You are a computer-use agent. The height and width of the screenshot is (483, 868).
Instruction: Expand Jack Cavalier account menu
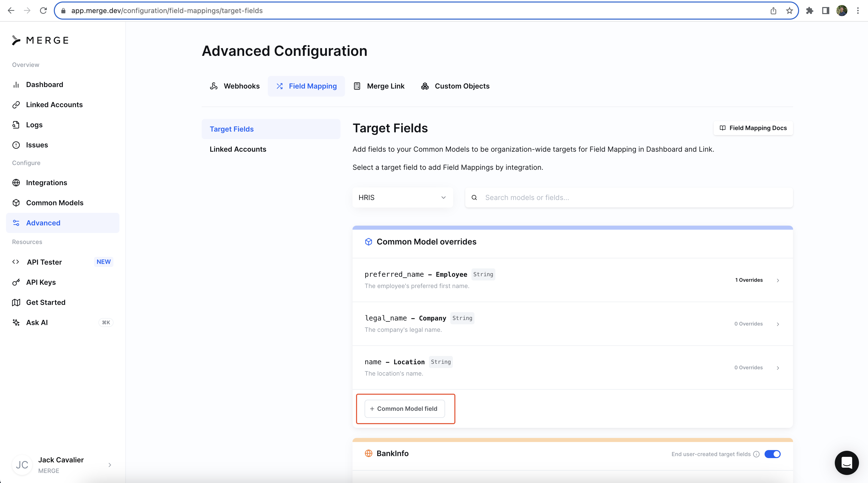pyautogui.click(x=110, y=465)
